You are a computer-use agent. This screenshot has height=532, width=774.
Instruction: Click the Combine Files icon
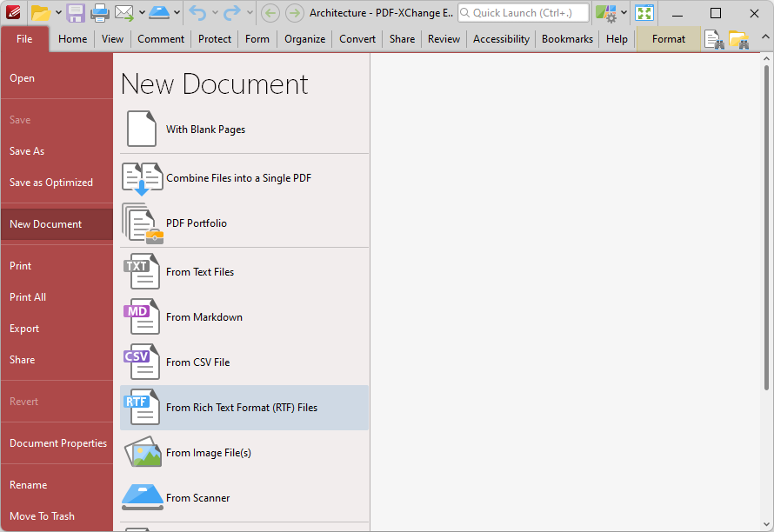pos(142,179)
